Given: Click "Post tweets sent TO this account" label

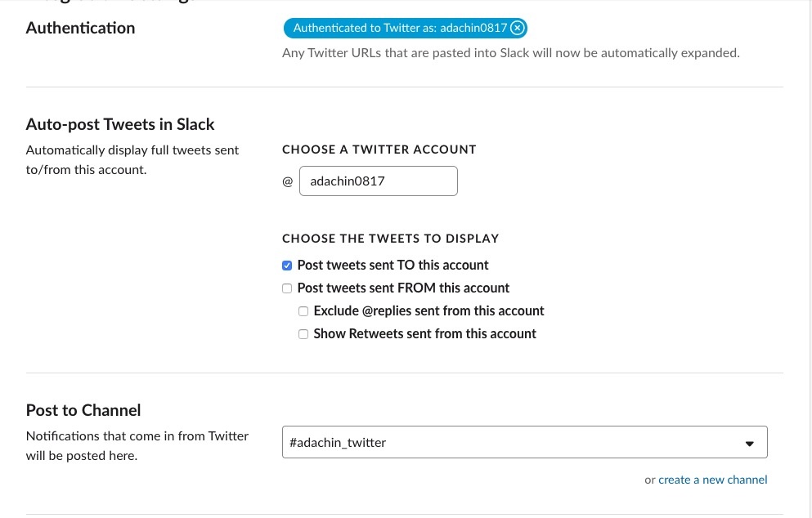Looking at the screenshot, I should click(393, 266).
